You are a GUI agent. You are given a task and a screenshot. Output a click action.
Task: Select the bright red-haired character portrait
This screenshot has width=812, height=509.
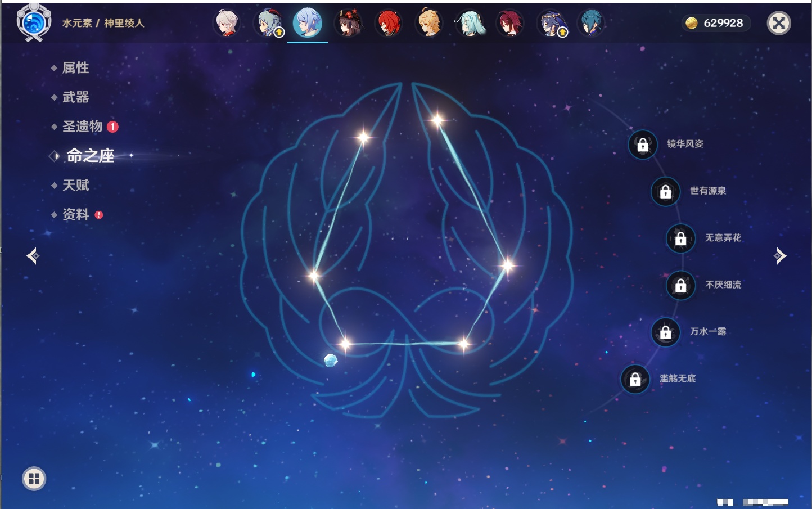[x=389, y=23]
